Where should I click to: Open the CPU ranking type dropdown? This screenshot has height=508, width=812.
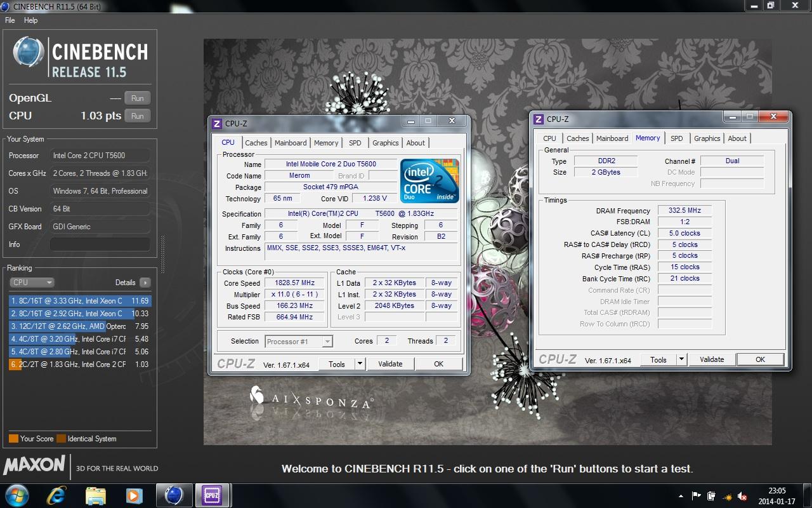(x=32, y=283)
